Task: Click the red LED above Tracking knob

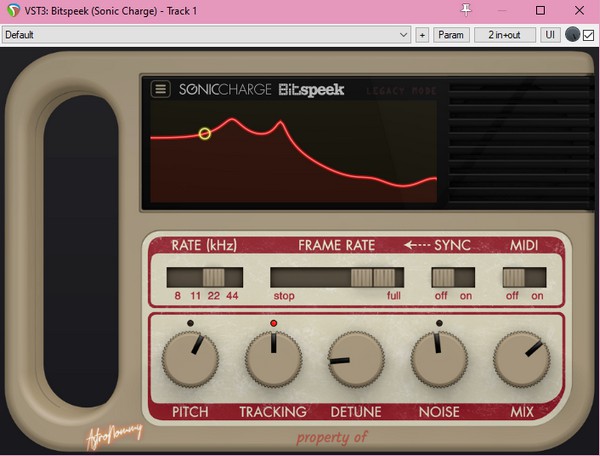Action: point(273,323)
